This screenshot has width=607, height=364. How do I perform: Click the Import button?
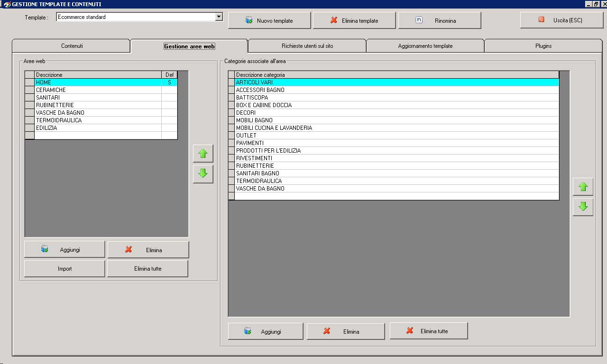64,268
